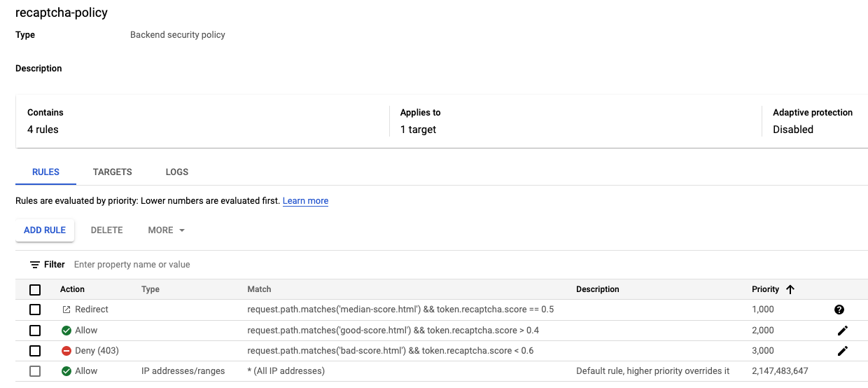Screen dimensions: 868x388
Task: Click green check icon on good-score rule
Action: click(x=66, y=331)
